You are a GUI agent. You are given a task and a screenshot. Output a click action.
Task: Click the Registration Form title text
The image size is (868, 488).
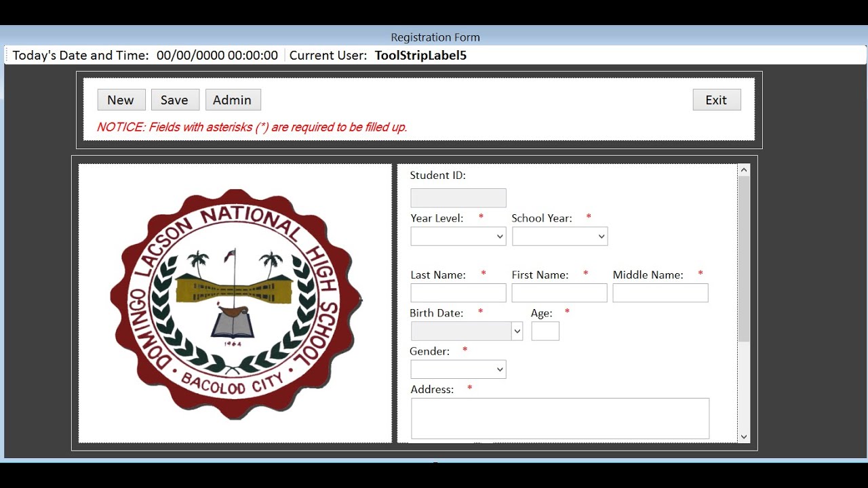[435, 37]
